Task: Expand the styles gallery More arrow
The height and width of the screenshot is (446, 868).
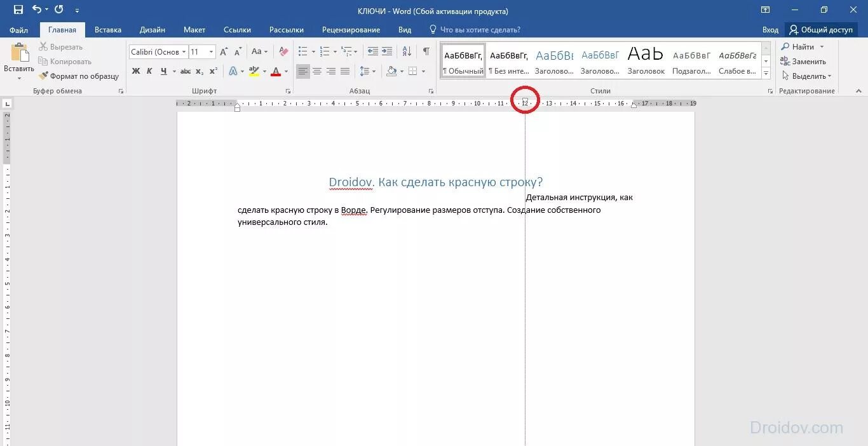Action: tap(766, 74)
